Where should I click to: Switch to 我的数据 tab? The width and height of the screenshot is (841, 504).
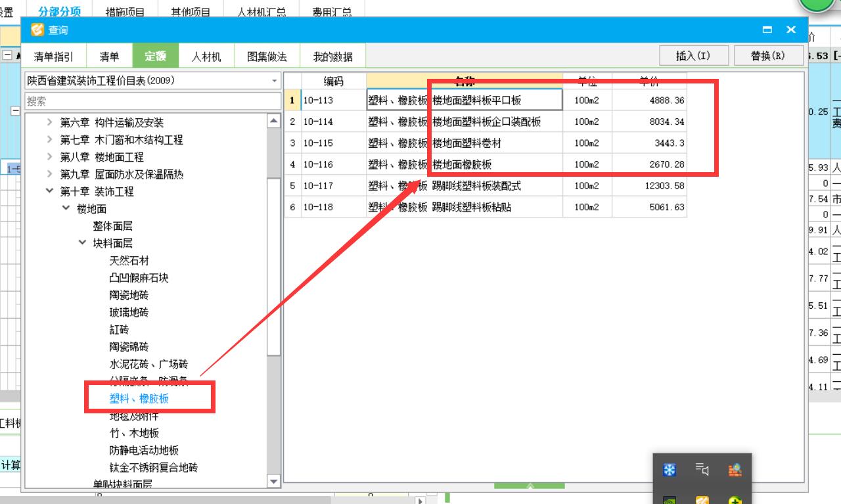tap(332, 57)
